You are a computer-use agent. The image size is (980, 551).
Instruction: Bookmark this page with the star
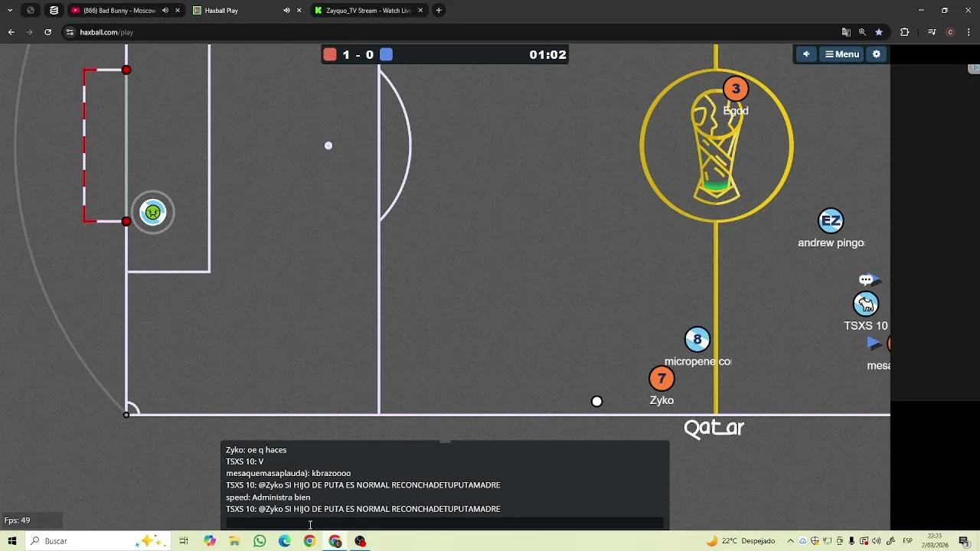[879, 32]
